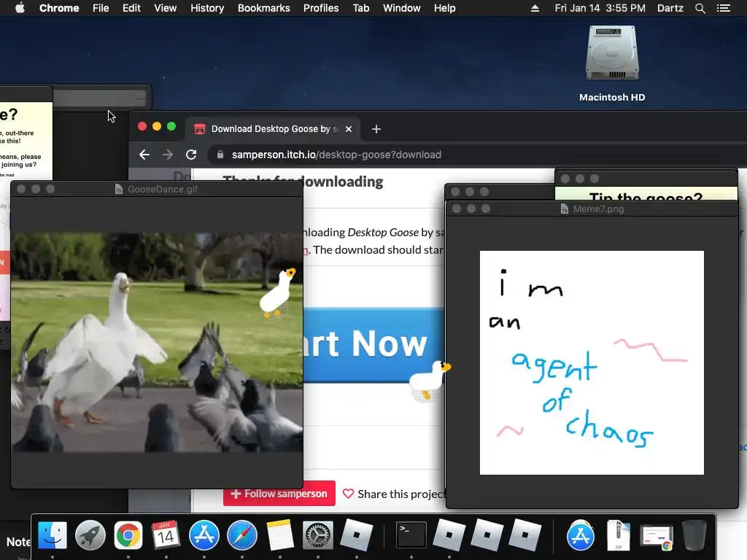
Task: Open the View menu
Action: 166,8
